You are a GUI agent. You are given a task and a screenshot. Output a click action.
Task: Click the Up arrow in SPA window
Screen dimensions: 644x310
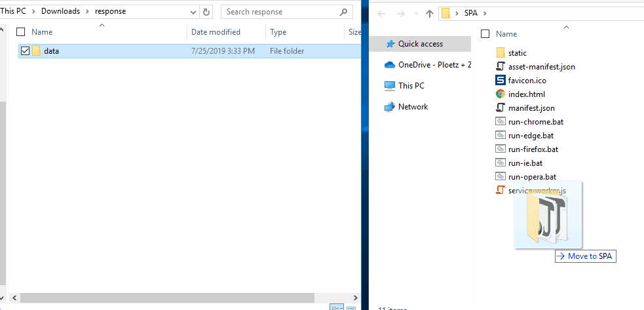(x=429, y=13)
